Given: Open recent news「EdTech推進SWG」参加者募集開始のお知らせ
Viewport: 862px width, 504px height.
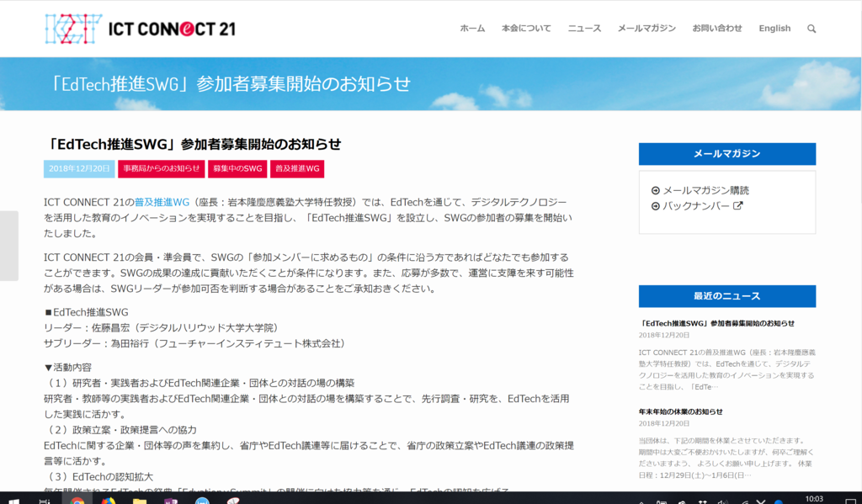Looking at the screenshot, I should pyautogui.click(x=716, y=324).
